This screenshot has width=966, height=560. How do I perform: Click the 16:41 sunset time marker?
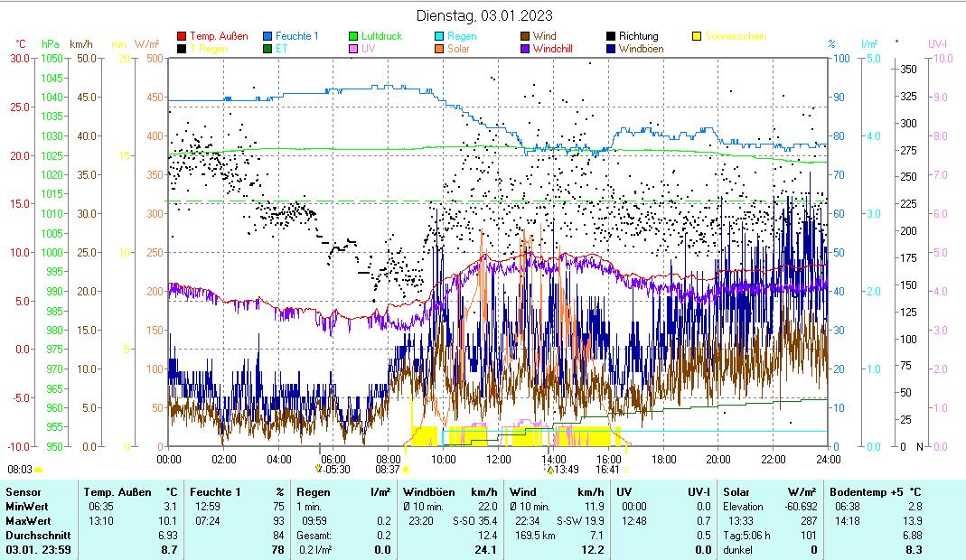tap(608, 470)
